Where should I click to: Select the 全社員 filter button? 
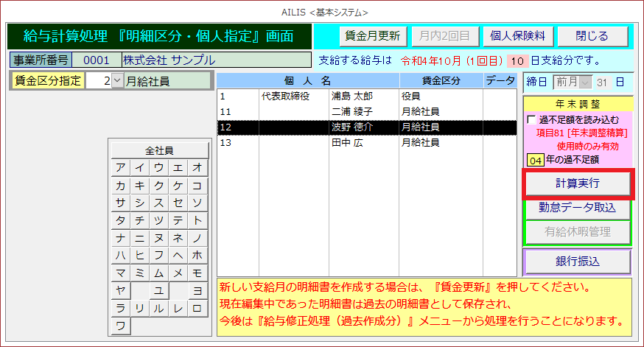pyautogui.click(x=159, y=150)
